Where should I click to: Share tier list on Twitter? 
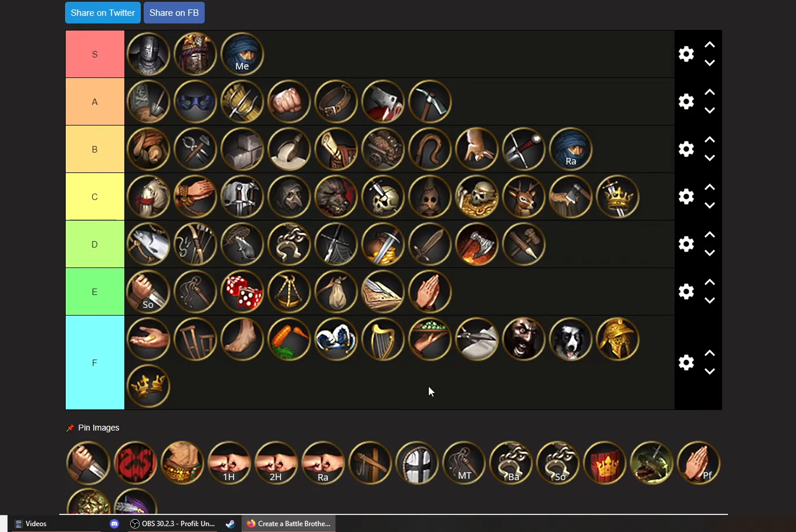pos(103,12)
